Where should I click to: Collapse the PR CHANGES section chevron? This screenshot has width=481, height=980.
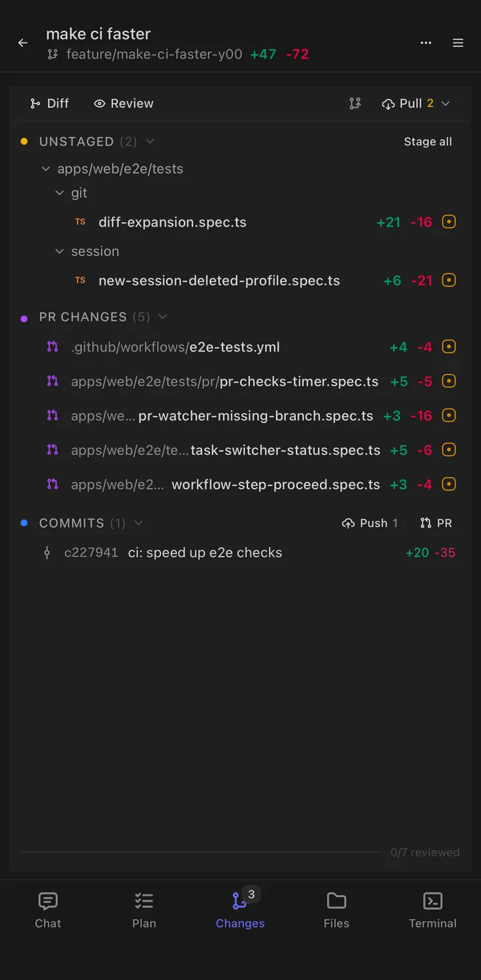coord(162,317)
